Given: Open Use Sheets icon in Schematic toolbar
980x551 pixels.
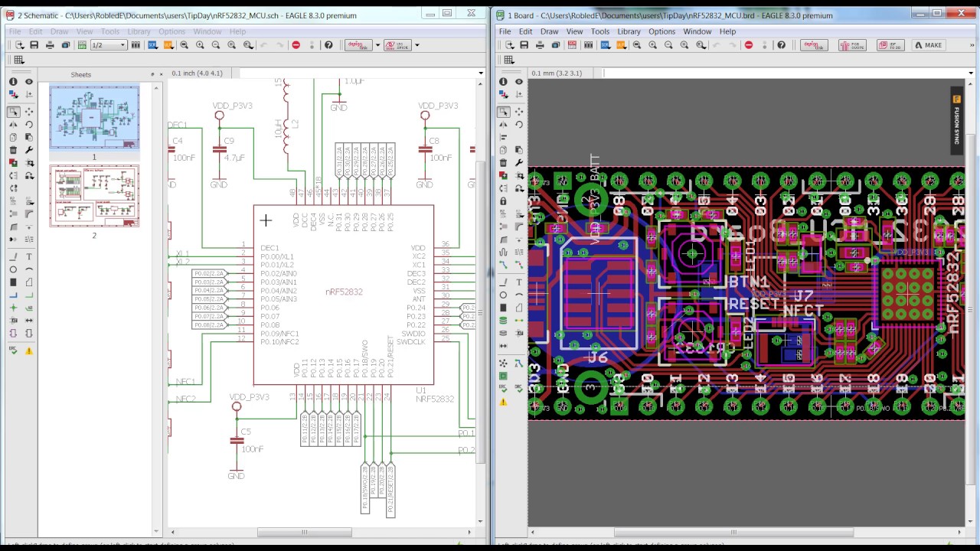Looking at the screenshot, I should [136, 45].
